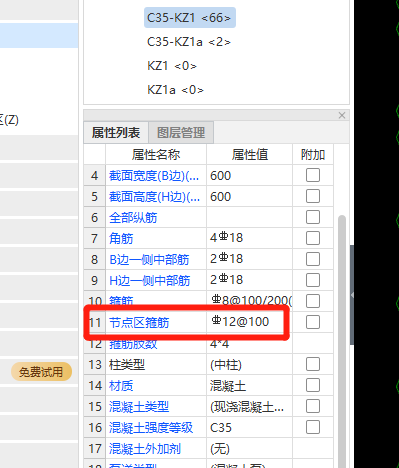
Task: Tick the 附加 checkbox for 混凝土类型
Action: coord(313,406)
